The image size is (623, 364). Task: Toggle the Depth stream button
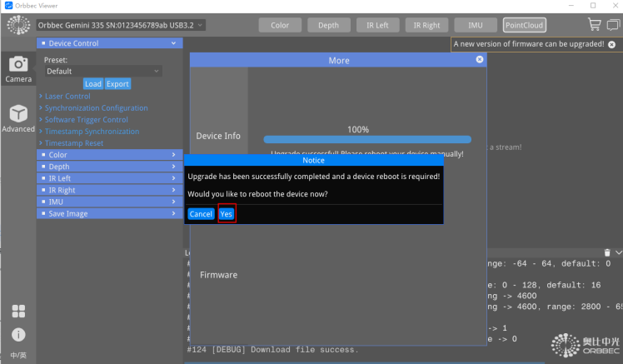(329, 25)
